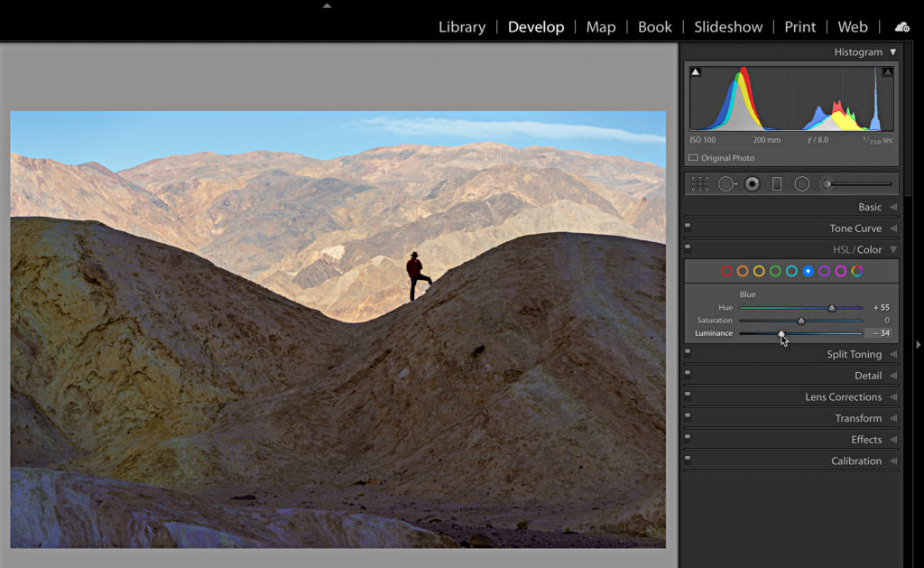The image size is (924, 568).
Task: Toggle the Transform panel switch
Action: [x=688, y=415]
